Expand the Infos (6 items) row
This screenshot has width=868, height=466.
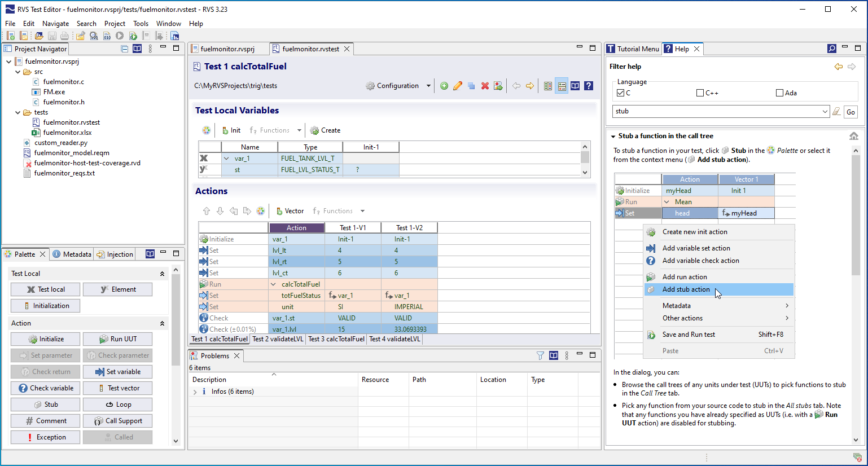click(x=195, y=392)
